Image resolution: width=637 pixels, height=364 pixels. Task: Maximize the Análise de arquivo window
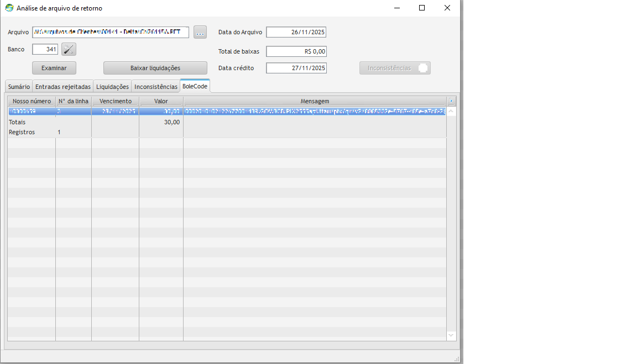click(422, 8)
